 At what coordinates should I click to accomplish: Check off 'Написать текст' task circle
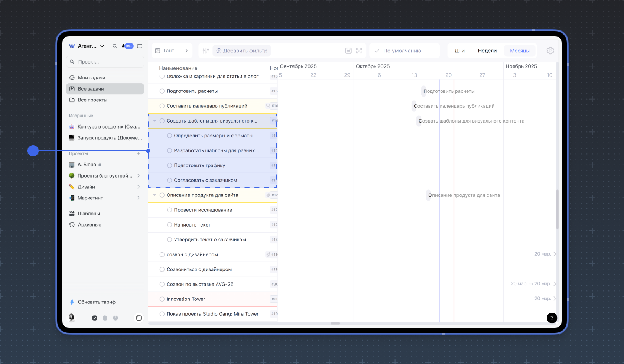(169, 225)
